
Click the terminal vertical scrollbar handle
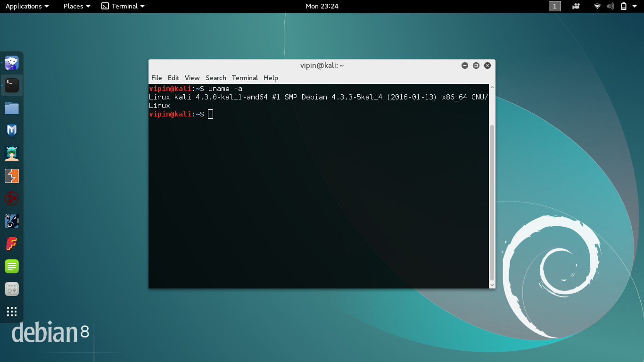[x=492, y=203]
